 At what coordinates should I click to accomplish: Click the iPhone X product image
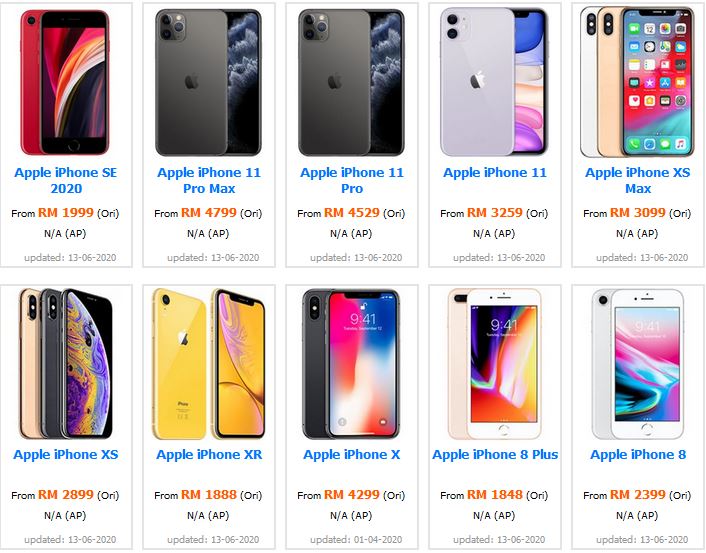[351, 364]
